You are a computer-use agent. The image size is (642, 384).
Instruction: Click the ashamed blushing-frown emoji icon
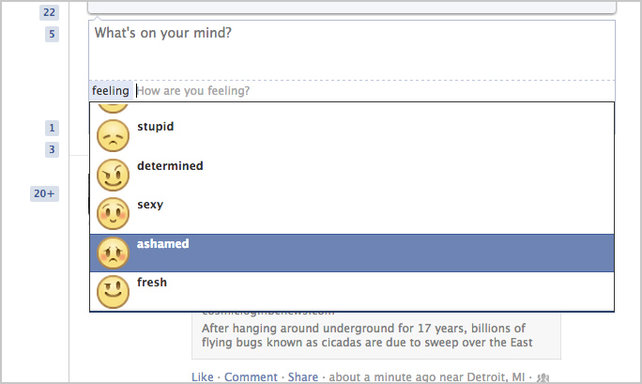[x=113, y=253]
